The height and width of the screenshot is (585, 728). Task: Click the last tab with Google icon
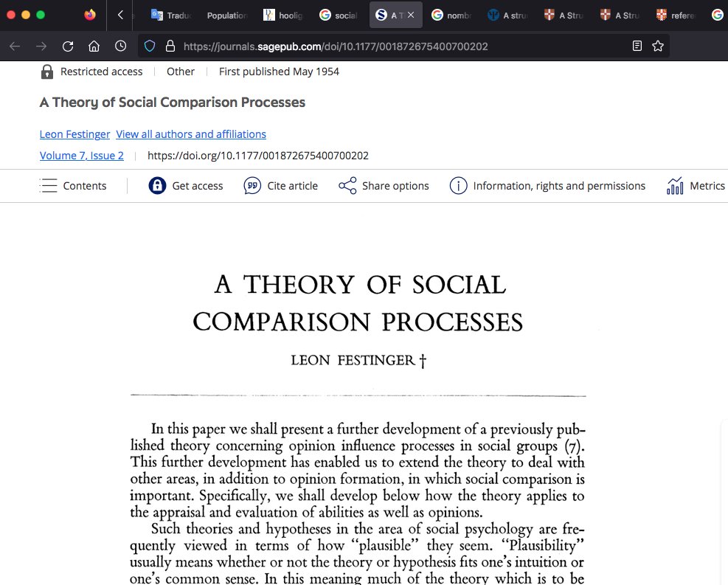click(x=718, y=15)
